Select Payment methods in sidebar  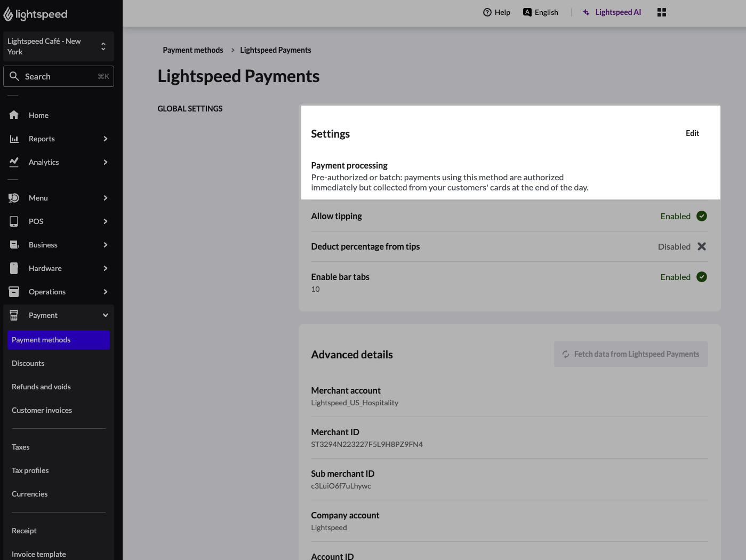pos(59,340)
